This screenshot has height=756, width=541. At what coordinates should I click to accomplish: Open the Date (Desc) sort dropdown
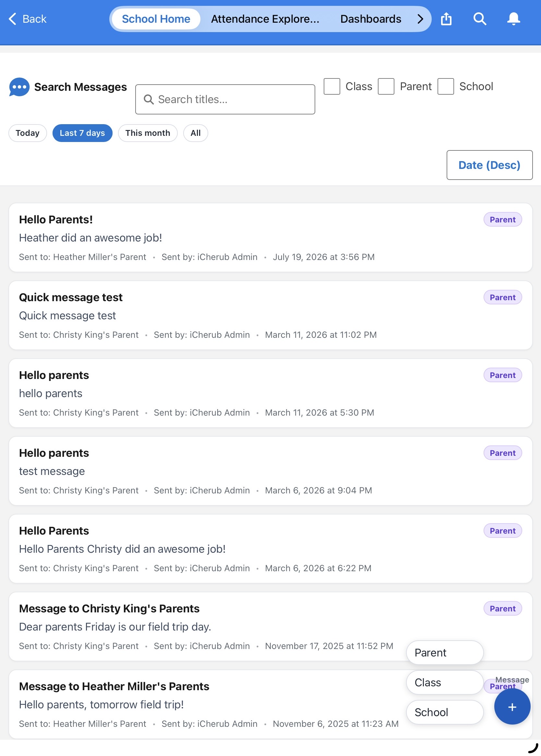coord(489,165)
